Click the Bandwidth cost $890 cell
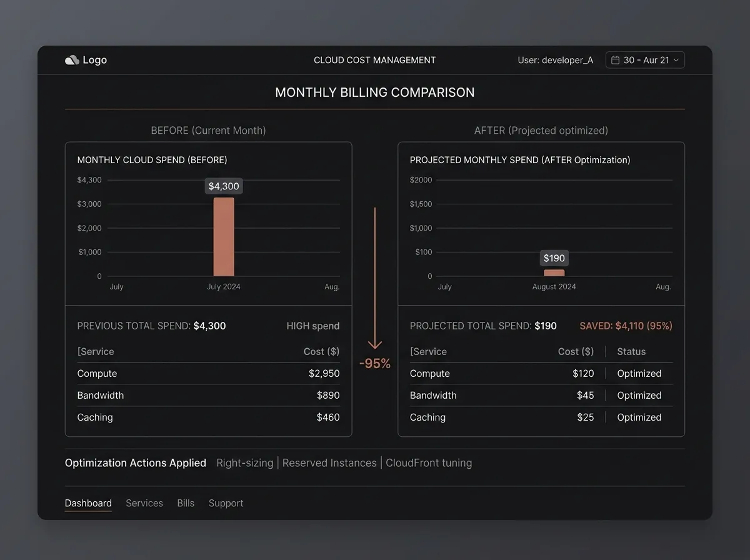This screenshot has width=750, height=560. tap(328, 396)
